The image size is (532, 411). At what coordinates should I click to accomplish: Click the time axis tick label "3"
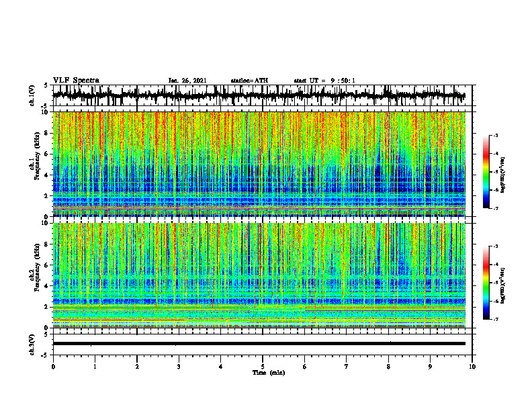point(179,367)
